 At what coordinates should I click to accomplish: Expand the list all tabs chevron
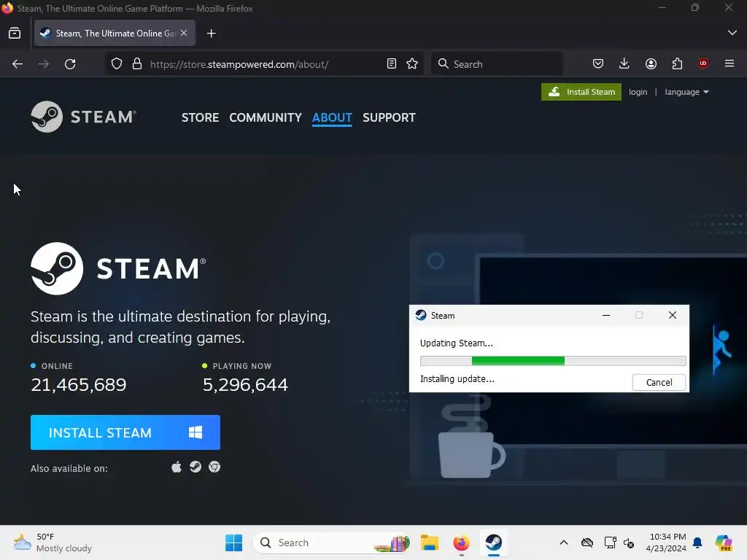[732, 33]
